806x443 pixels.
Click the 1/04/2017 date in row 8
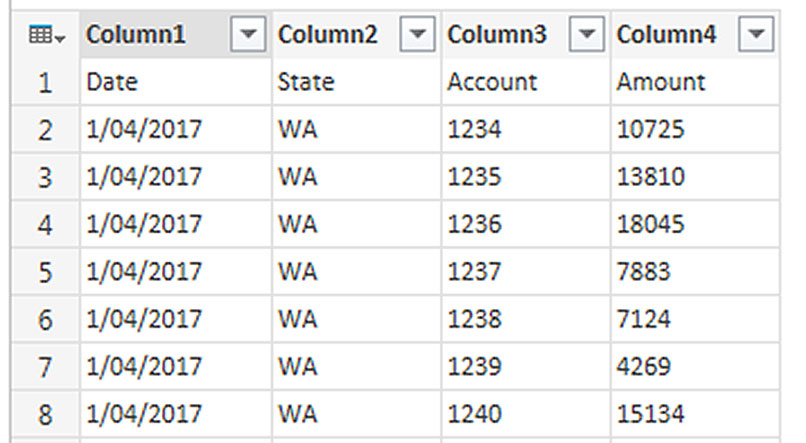pos(176,414)
